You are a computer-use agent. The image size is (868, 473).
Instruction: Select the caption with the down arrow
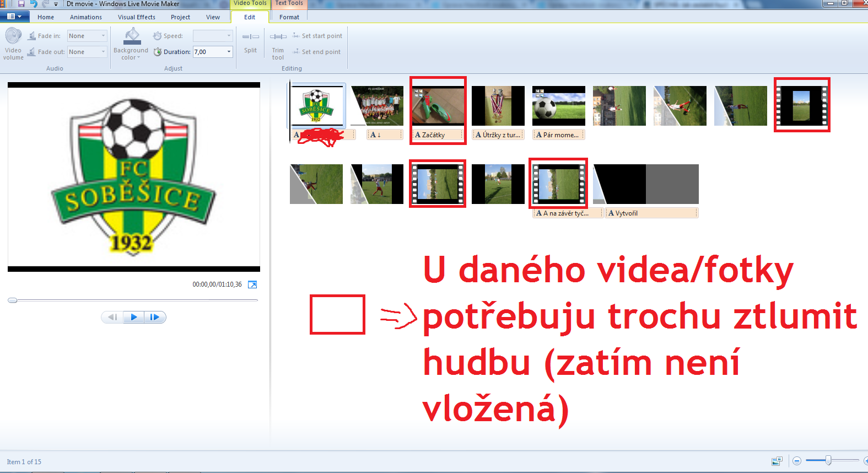click(385, 135)
